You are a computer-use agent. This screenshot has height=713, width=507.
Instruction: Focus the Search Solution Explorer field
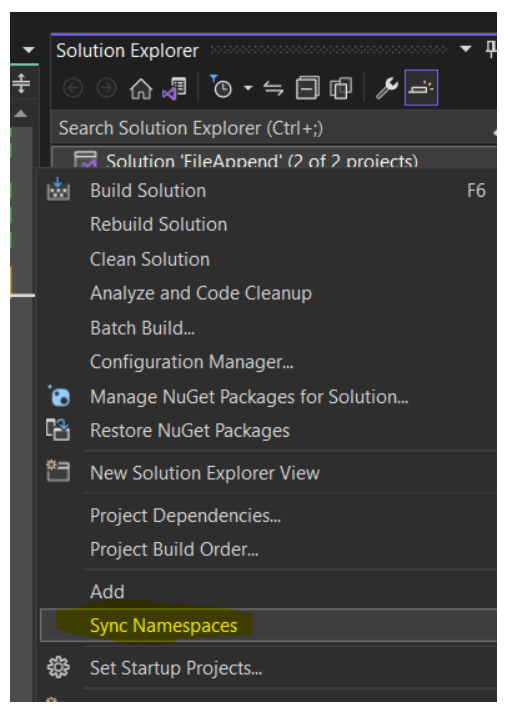273,128
